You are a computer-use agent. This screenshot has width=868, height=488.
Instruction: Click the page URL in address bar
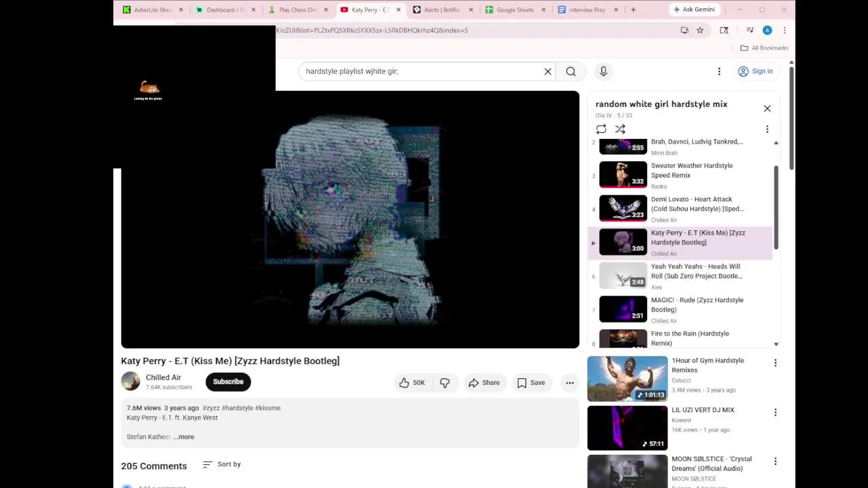pyautogui.click(x=372, y=30)
